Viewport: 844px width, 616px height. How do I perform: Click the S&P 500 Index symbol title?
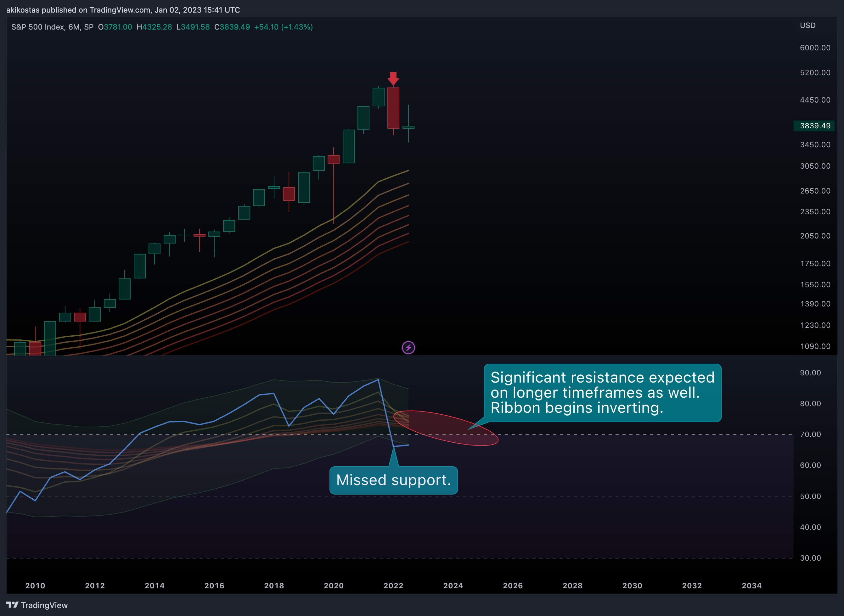click(x=53, y=27)
